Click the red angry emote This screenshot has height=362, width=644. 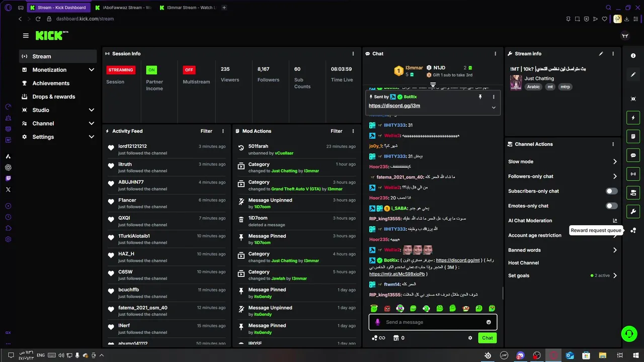387,308
